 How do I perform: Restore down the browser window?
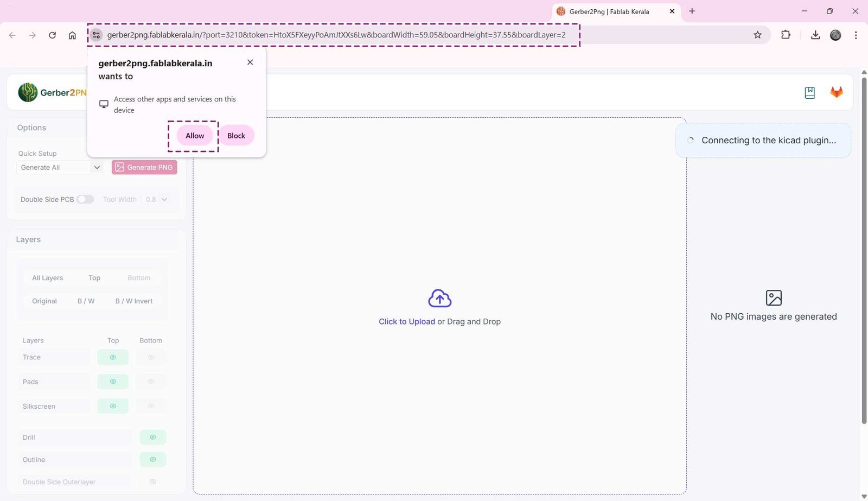(x=829, y=11)
